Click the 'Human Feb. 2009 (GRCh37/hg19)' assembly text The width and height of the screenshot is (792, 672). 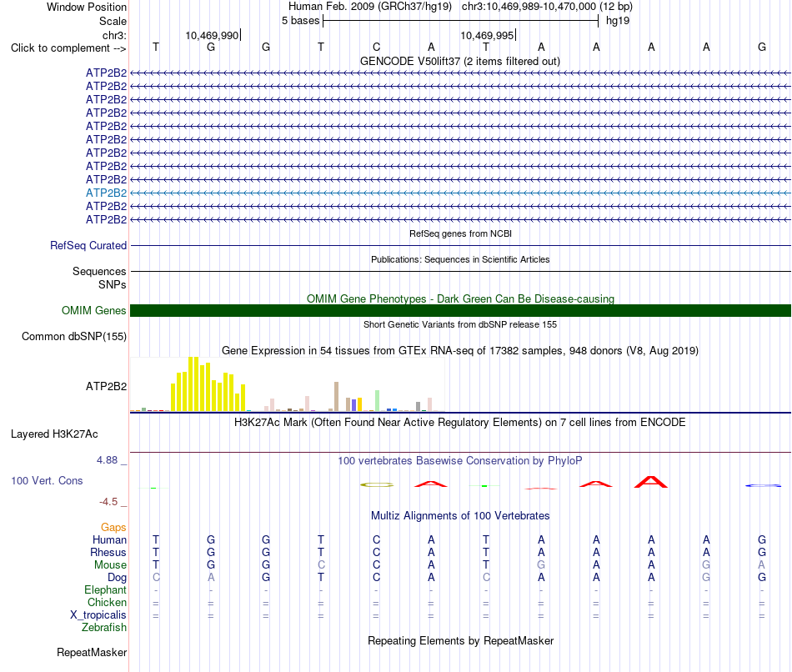tap(372, 7)
